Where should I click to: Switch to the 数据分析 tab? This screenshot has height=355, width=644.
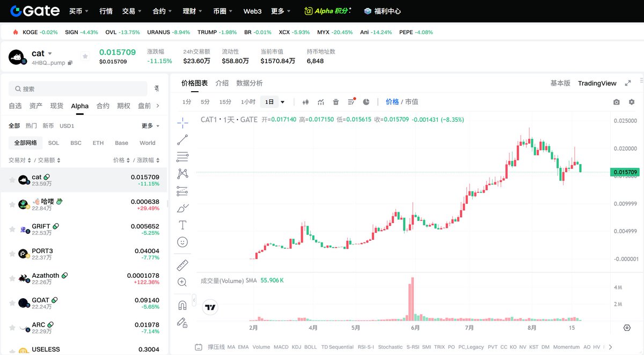click(250, 83)
